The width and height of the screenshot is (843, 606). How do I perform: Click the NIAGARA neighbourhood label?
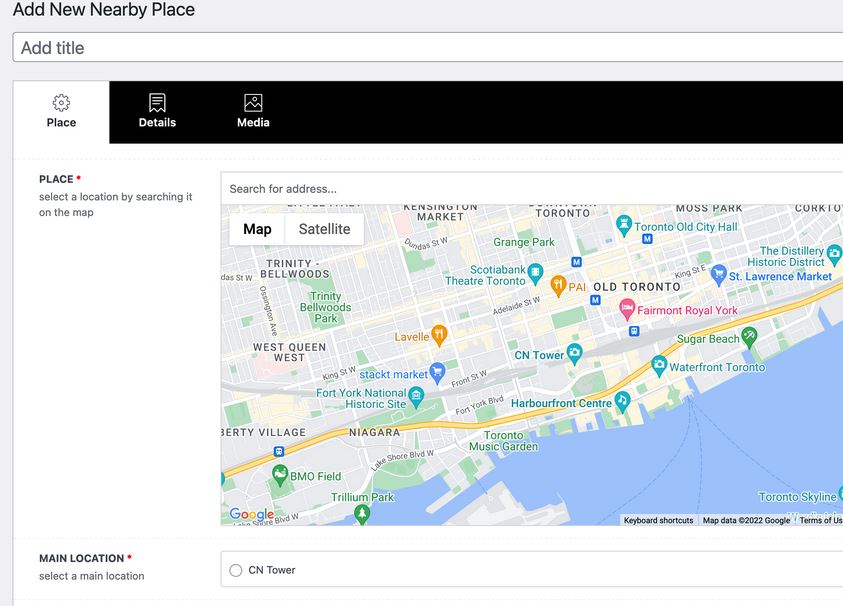point(375,432)
